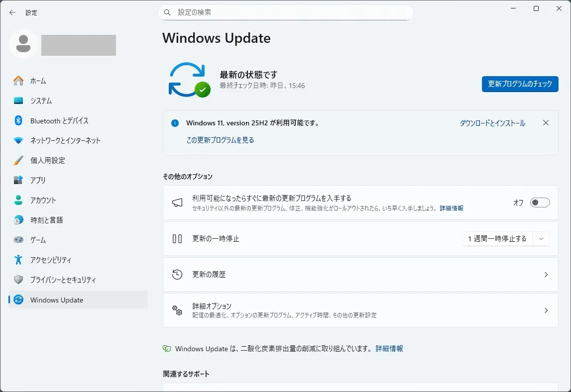571x392 pixels.
Task: Click the プライバシーとセキュリティ shield icon
Action: tap(18, 280)
